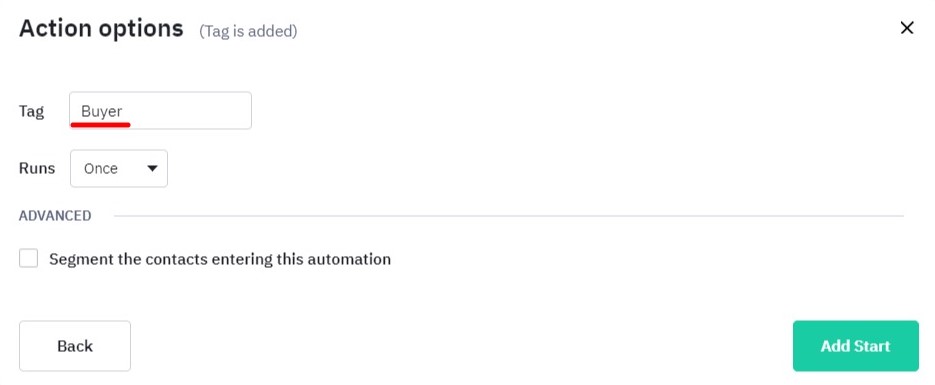Click the Buyer text in Tag field
This screenshot has height=385, width=935.
(101, 111)
